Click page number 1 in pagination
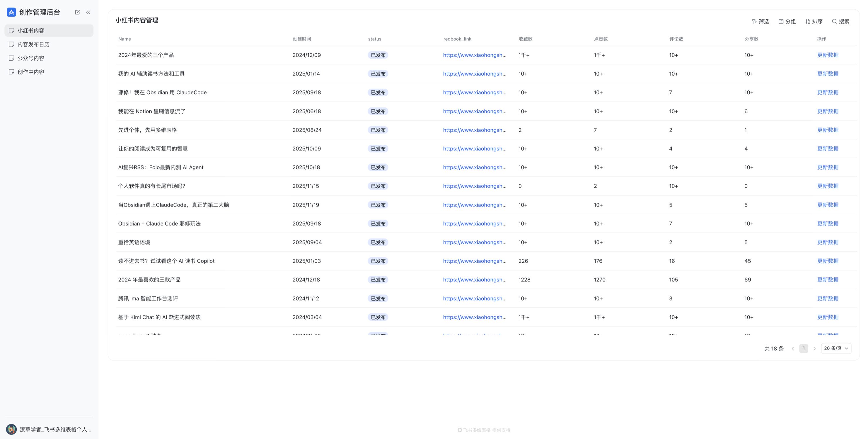868x439 pixels. 804,349
